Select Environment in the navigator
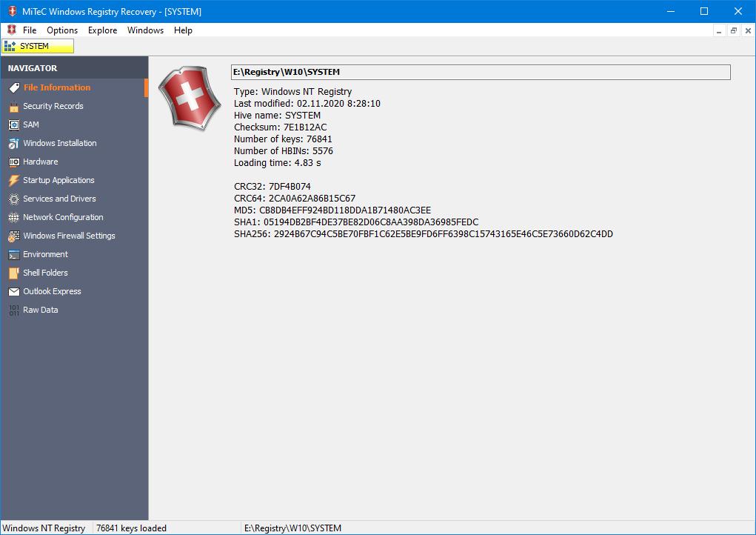The image size is (756, 535). (45, 254)
